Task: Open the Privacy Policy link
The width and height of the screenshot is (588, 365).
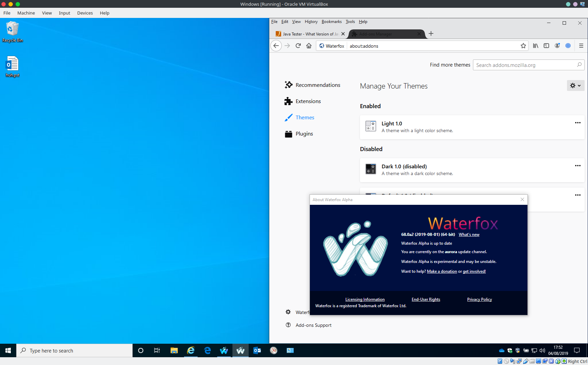Action: coord(479,299)
